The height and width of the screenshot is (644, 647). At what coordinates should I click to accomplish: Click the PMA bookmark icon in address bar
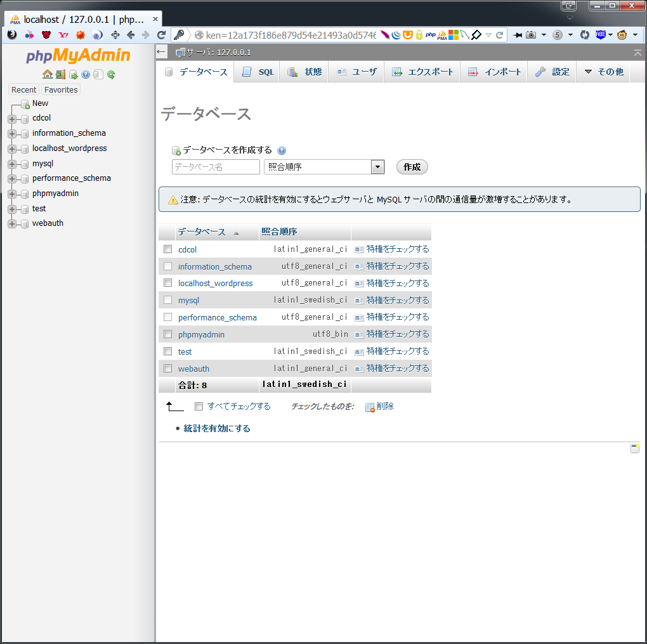pyautogui.click(x=442, y=35)
